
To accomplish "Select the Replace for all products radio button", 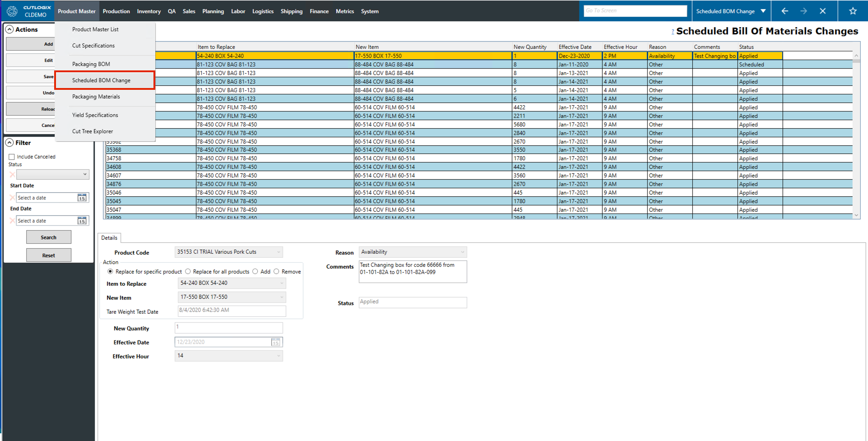I will tap(188, 272).
